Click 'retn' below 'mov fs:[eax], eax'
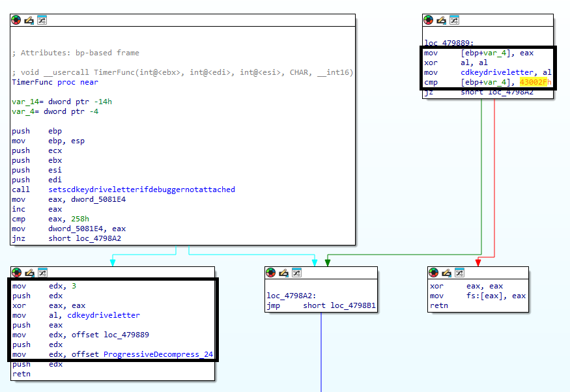The height and width of the screenshot is (392, 570). [x=439, y=306]
